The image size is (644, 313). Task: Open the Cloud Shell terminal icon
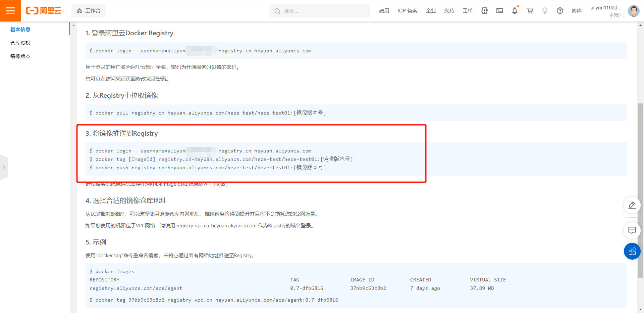[499, 11]
